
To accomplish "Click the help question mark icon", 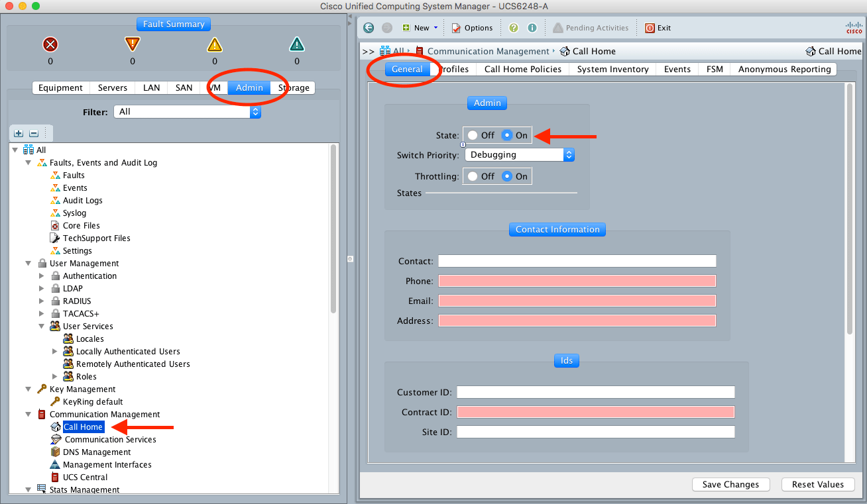I will [x=513, y=28].
